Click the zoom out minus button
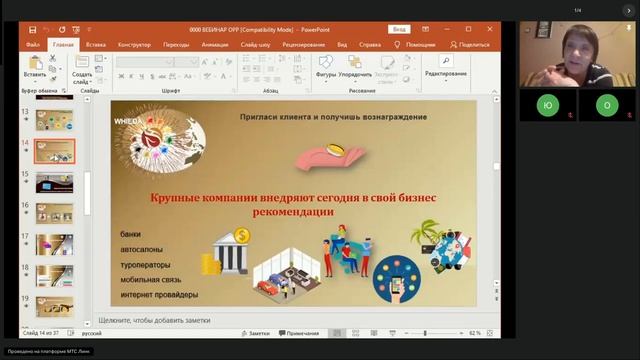640x360 pixels. (x=406, y=333)
